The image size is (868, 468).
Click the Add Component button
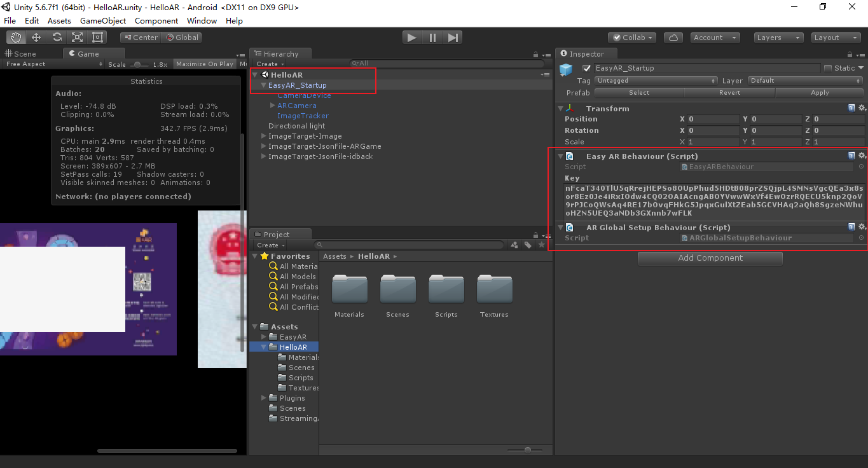[710, 258]
